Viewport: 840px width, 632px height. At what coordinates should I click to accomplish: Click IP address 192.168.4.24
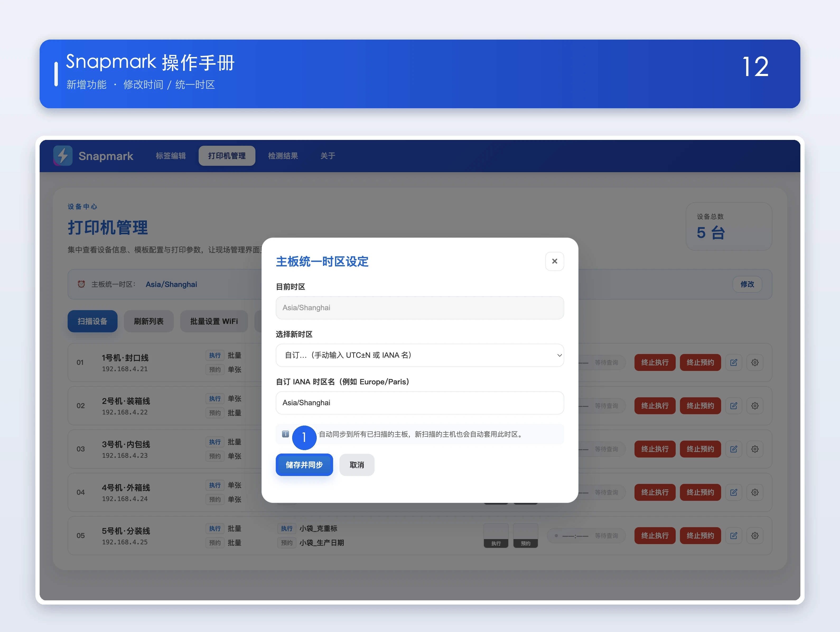pos(125,499)
